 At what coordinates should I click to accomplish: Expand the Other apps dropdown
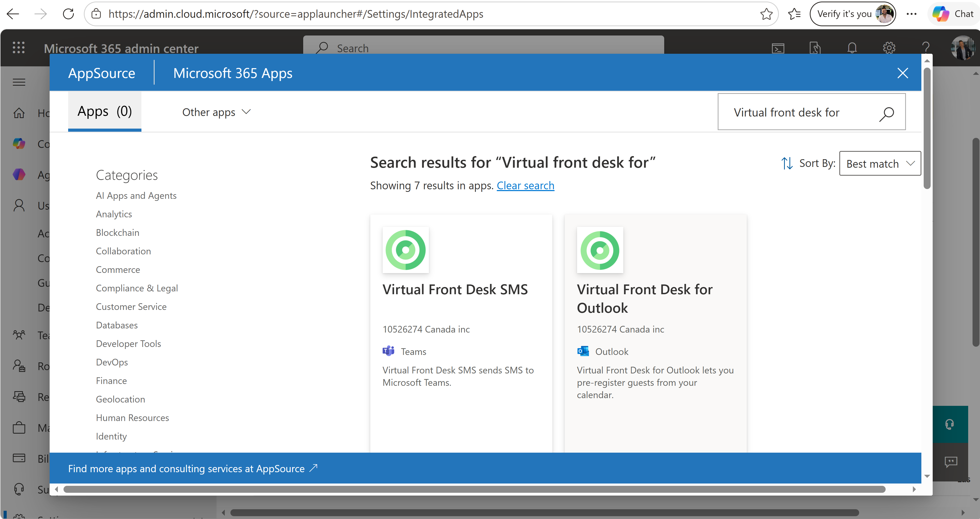click(216, 112)
